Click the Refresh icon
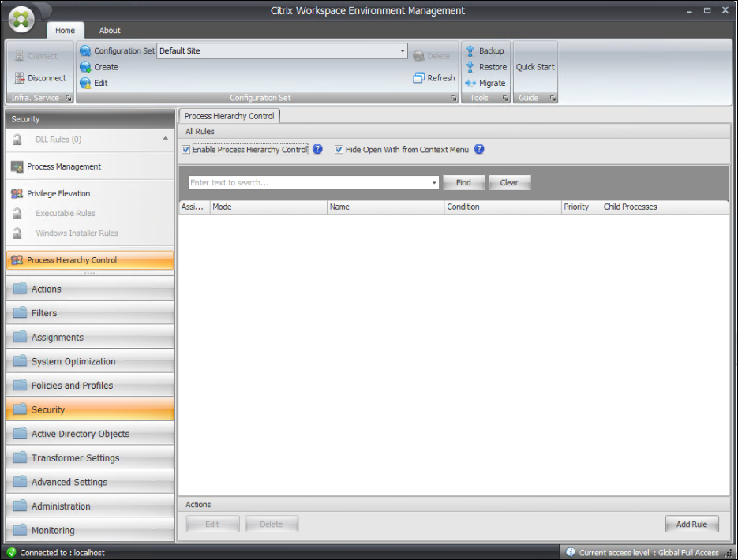Image resolution: width=738 pixels, height=560 pixels. [x=418, y=77]
